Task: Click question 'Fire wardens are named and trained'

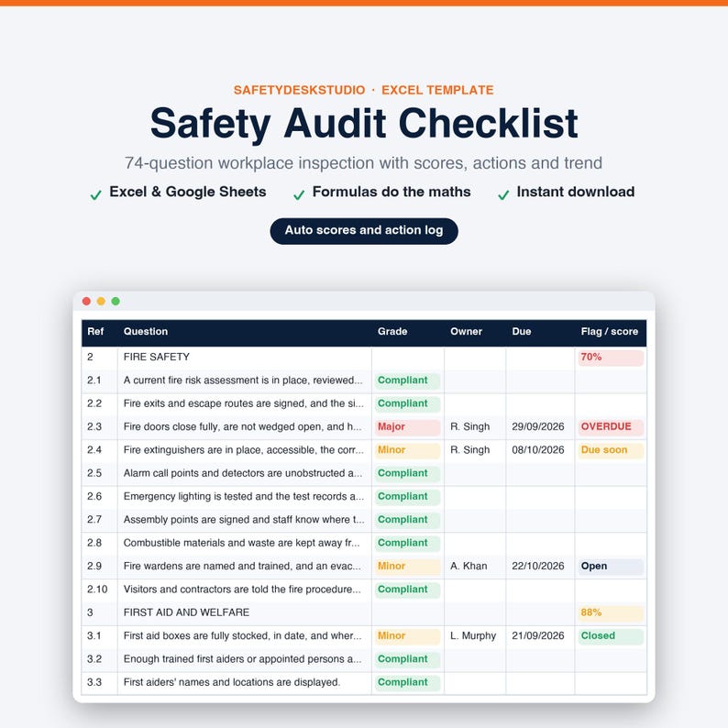Action: pos(242,566)
